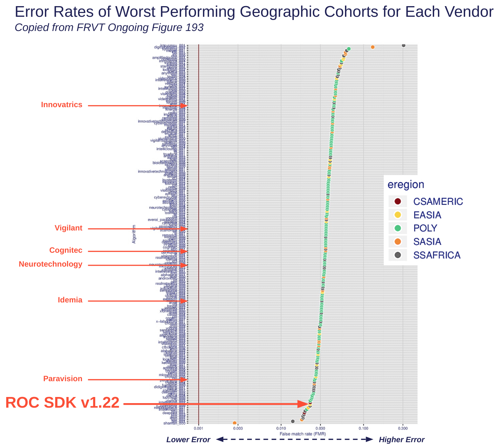Click the SSAFRICA gray legend dot
Image resolution: width=499 pixels, height=448 pixels.
(x=398, y=255)
